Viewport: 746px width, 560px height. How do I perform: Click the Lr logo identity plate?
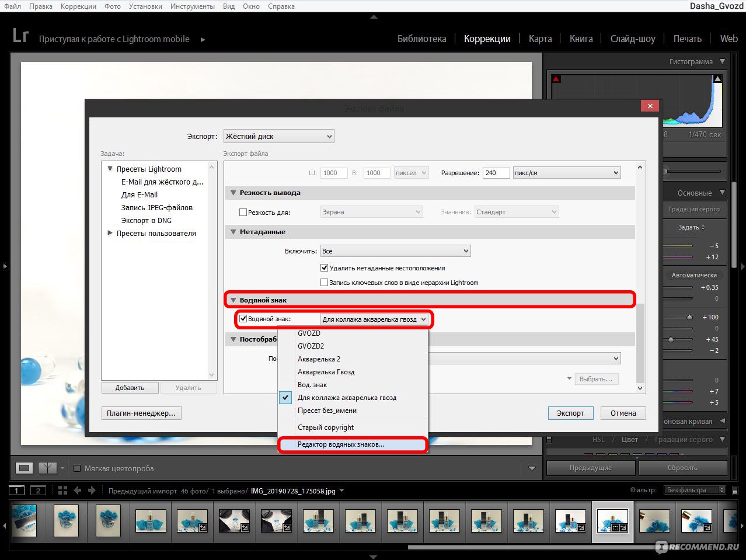tap(20, 36)
